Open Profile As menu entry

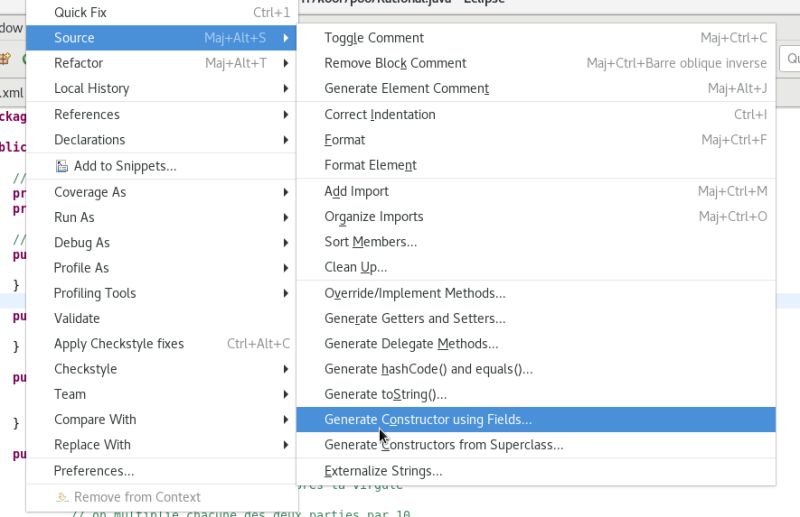tap(161, 268)
